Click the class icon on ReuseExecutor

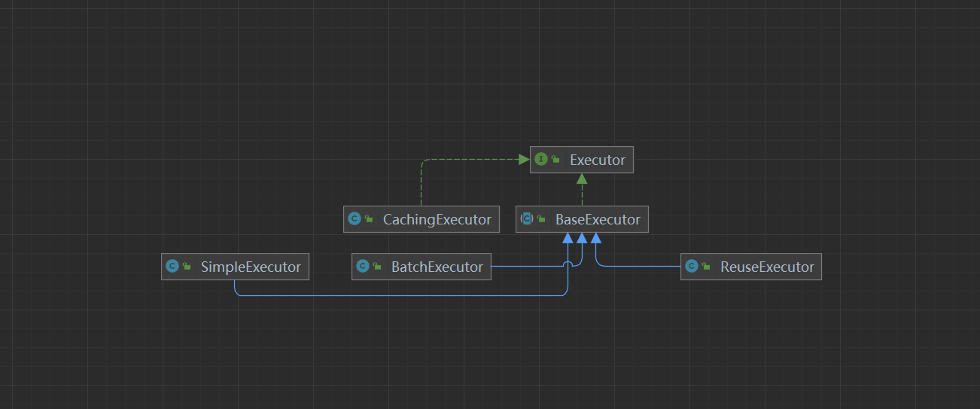coord(691,267)
